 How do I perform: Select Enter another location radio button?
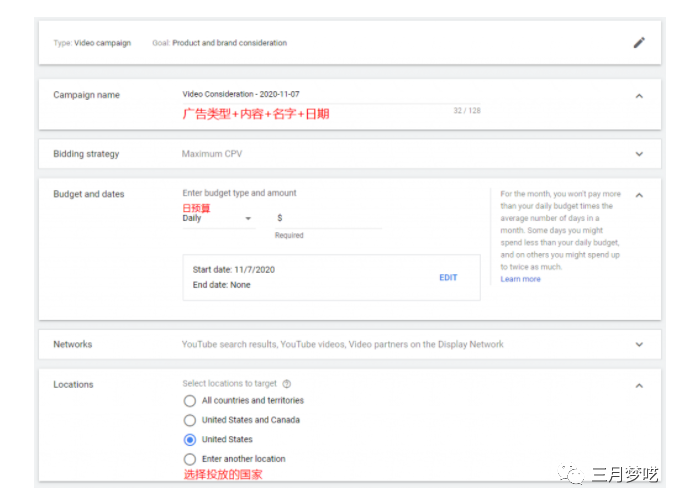tap(190, 459)
